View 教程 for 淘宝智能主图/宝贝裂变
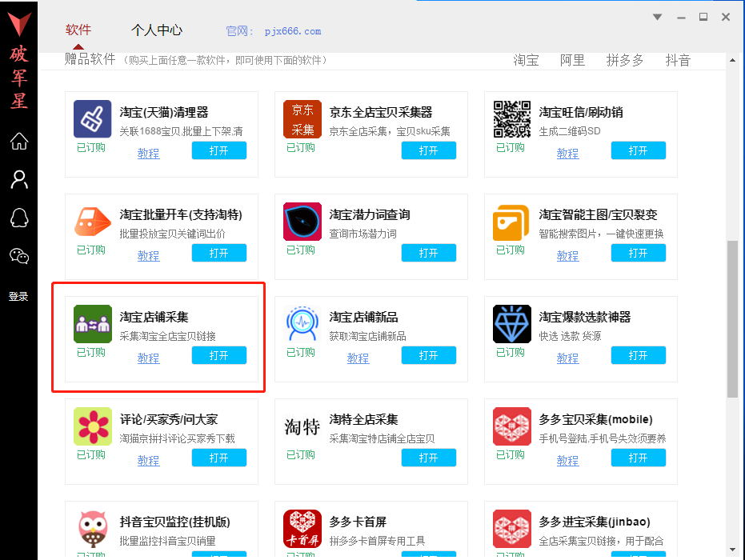 pos(567,255)
